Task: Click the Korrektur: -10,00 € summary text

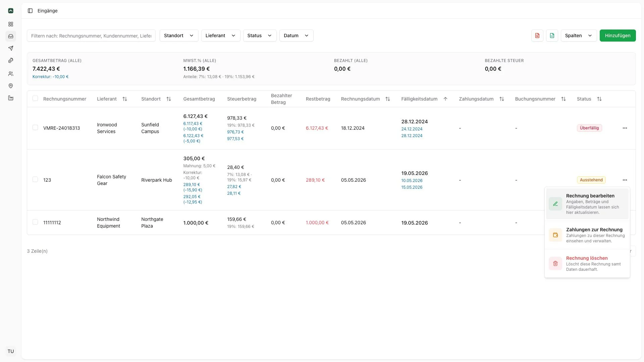Action: (x=50, y=77)
